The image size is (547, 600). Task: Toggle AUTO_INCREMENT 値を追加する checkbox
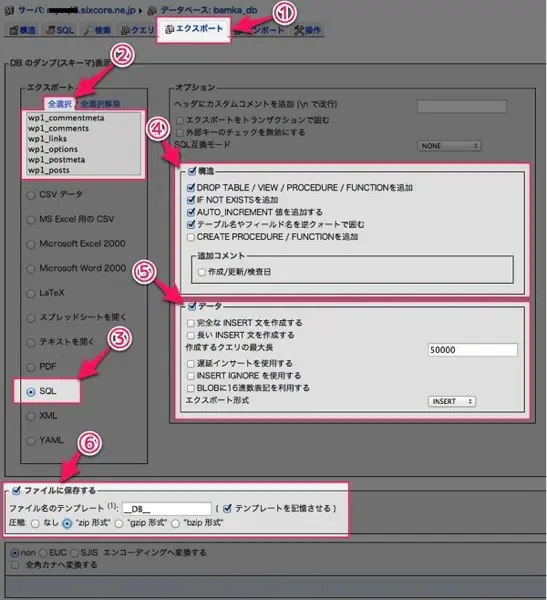point(191,212)
